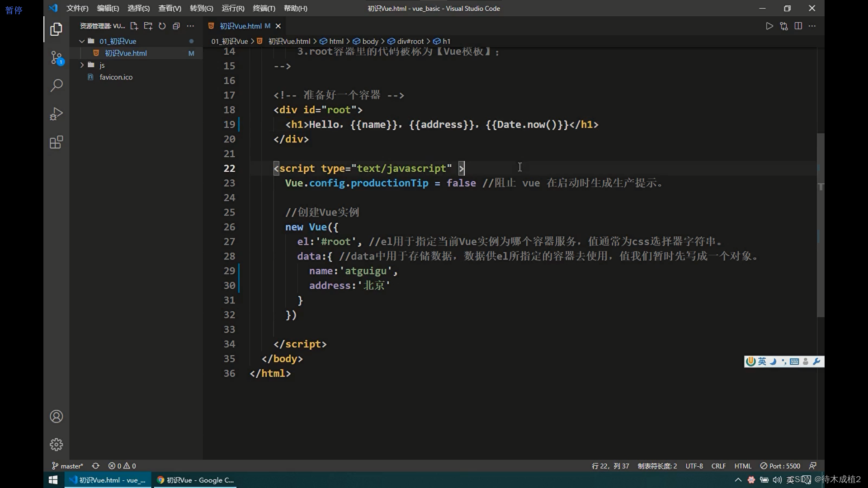Click 01_初识Vue breadcrumb segment
868x488 pixels.
tap(230, 41)
